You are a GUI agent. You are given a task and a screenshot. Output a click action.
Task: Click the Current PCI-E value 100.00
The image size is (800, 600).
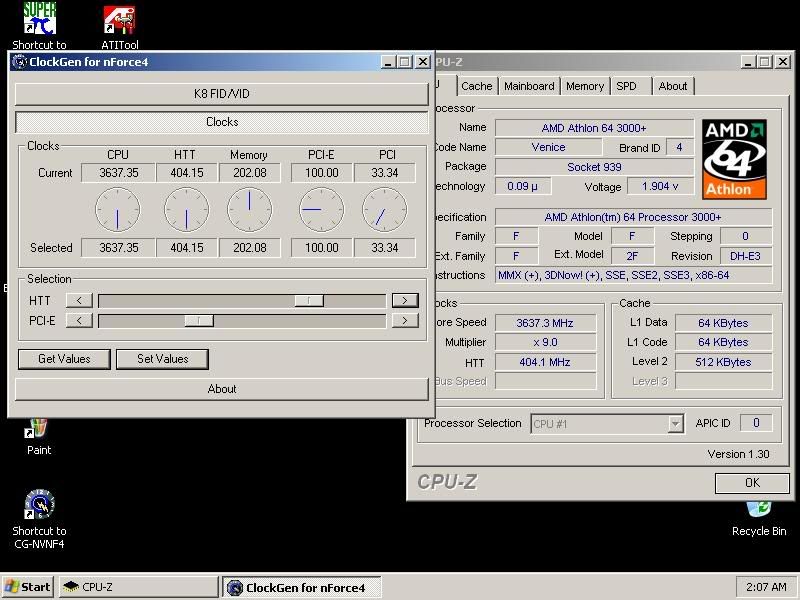click(x=322, y=173)
